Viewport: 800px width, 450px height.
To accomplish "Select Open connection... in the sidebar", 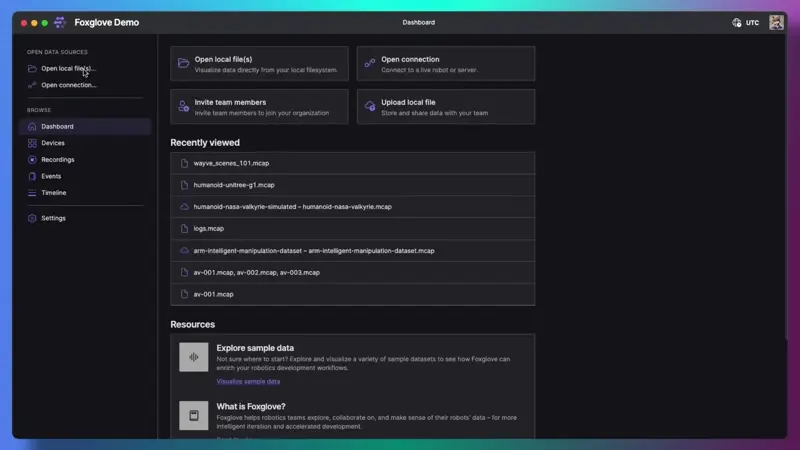I will tap(68, 85).
